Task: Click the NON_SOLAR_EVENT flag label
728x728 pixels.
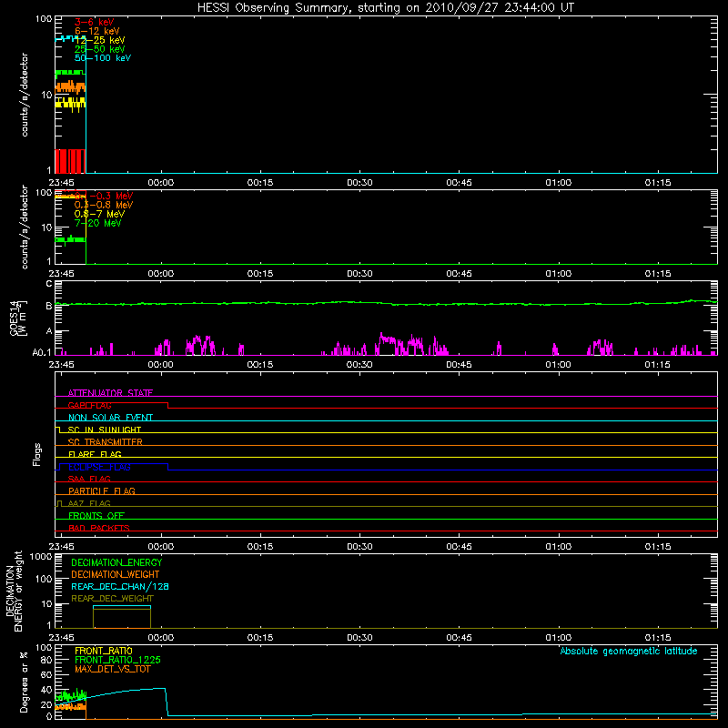Action: (110, 418)
